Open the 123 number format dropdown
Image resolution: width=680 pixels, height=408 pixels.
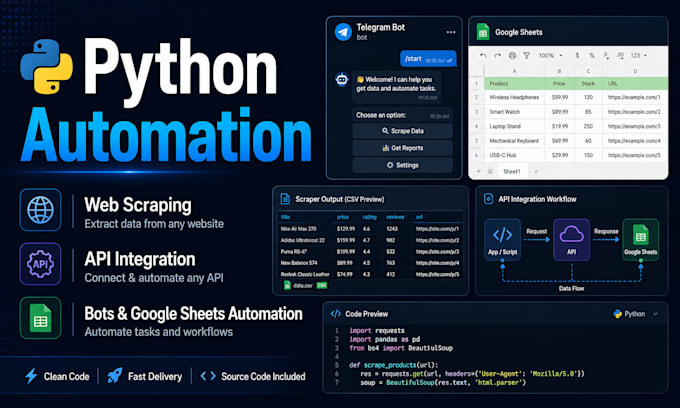[638, 55]
